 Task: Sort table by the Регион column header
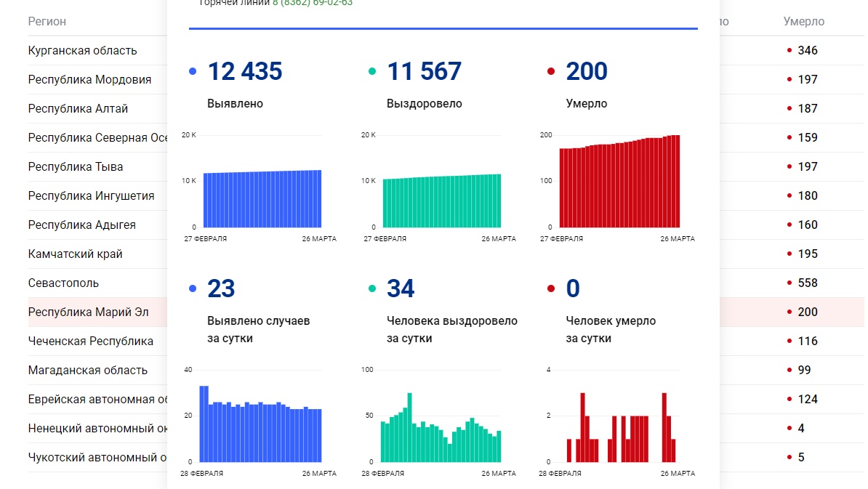tap(47, 21)
